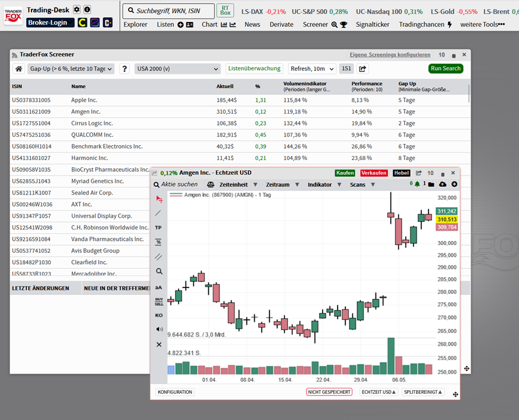Click the Aktie suchen field in chart

pyautogui.click(x=176, y=184)
